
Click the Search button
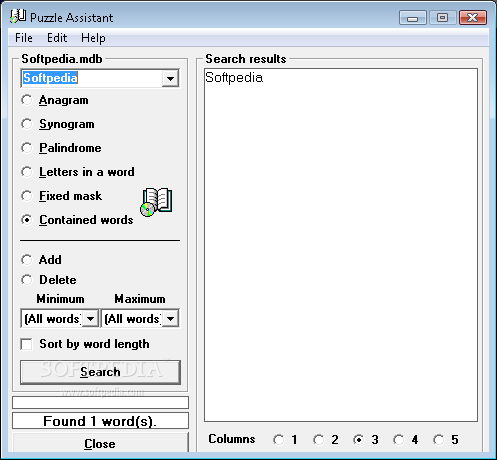click(100, 372)
